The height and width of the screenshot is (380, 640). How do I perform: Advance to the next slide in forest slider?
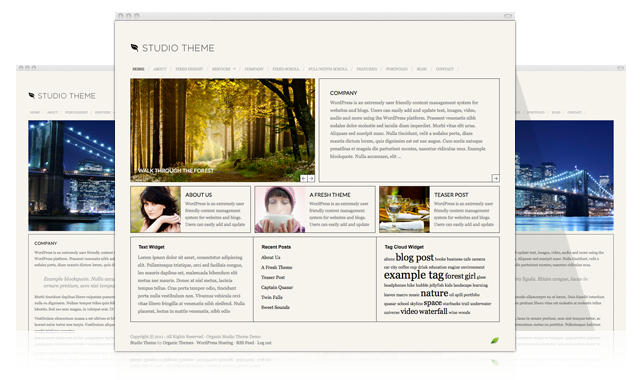pos(311,178)
